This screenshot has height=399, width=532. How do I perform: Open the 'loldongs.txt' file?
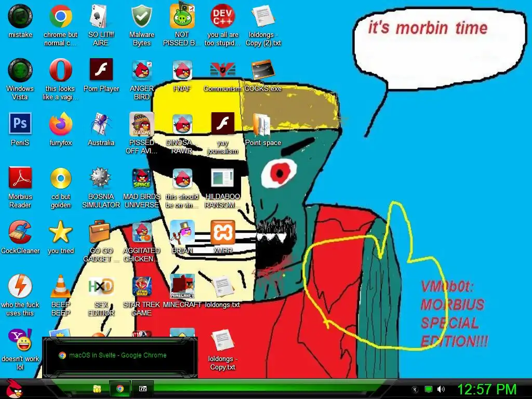tap(222, 287)
